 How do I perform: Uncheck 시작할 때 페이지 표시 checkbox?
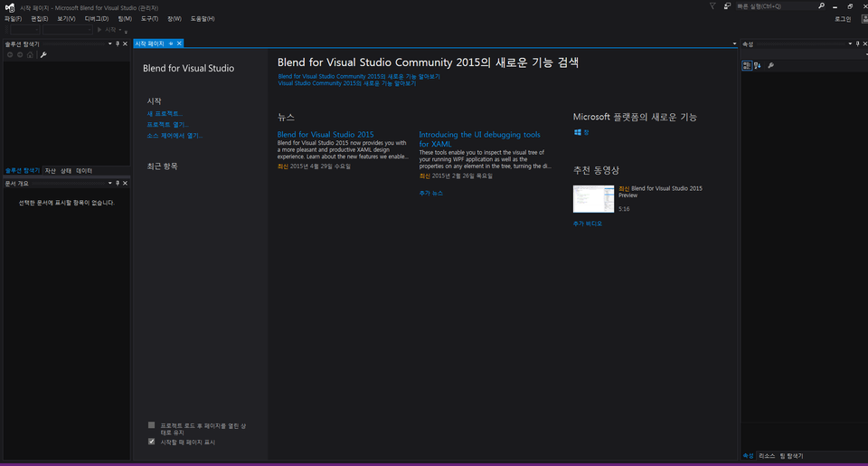151,442
